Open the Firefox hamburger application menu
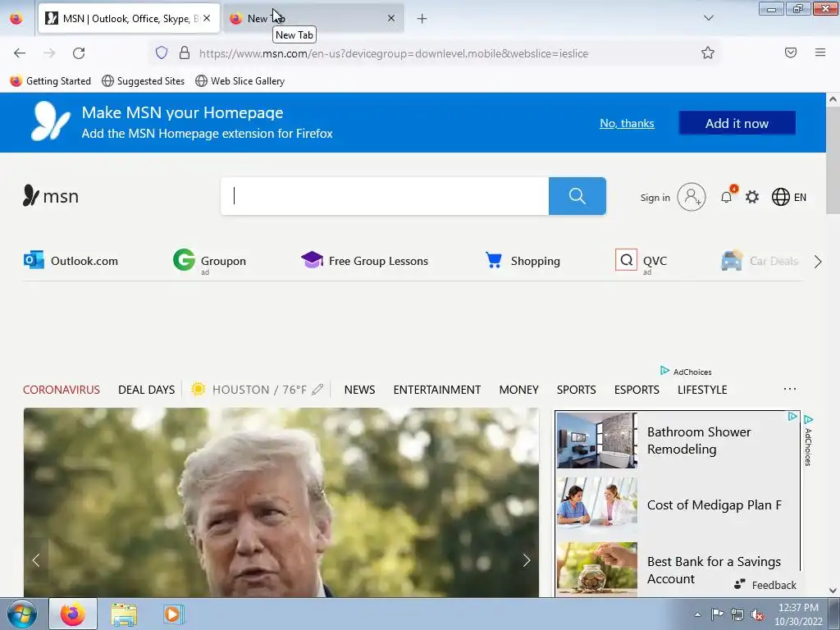Image resolution: width=840 pixels, height=630 pixels. tap(820, 52)
